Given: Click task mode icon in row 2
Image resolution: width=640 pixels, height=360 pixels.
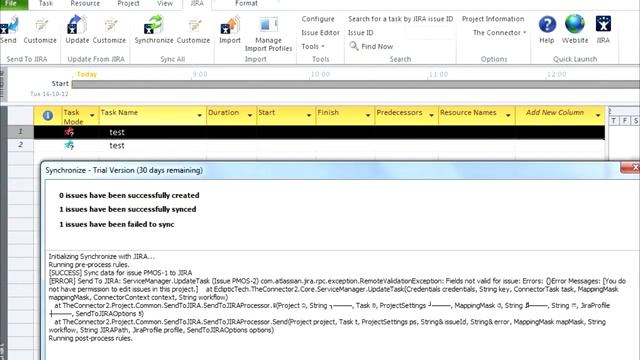Looking at the screenshot, I should pyautogui.click(x=69, y=145).
